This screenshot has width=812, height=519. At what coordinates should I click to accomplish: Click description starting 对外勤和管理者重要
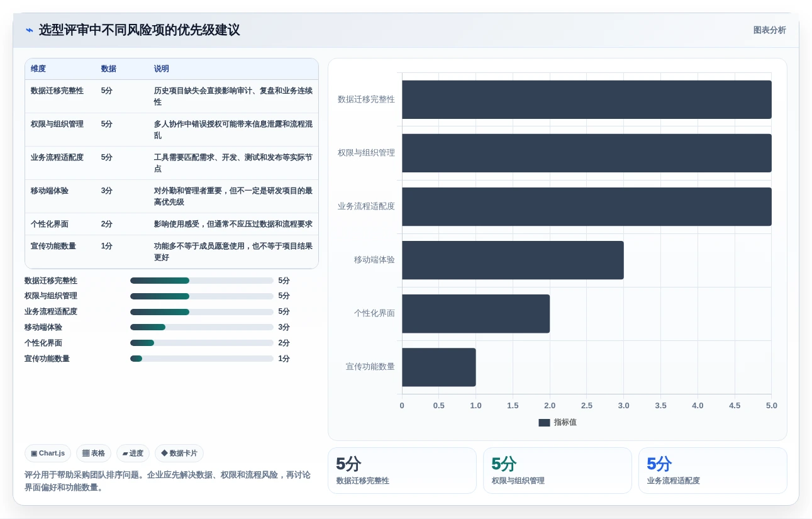click(x=233, y=196)
